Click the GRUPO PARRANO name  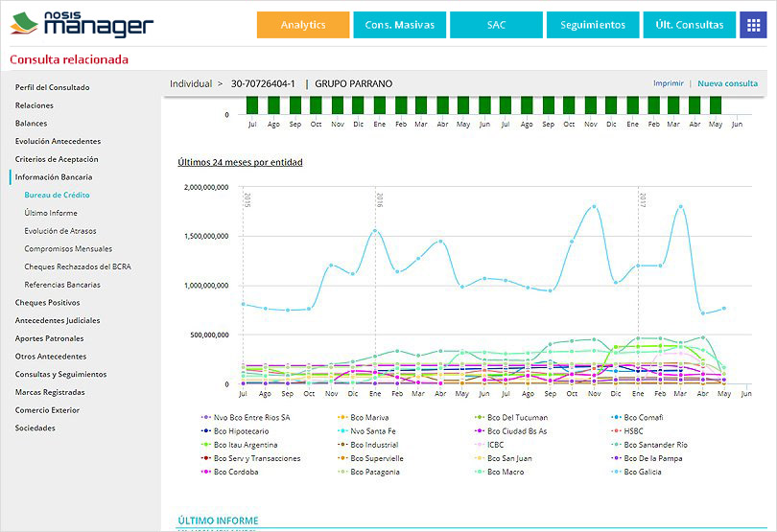[x=353, y=83]
